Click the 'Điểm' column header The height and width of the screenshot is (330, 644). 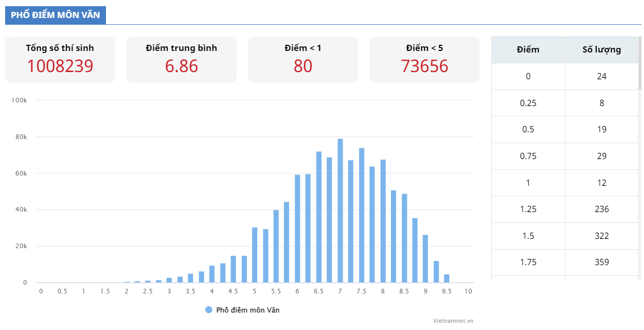point(528,50)
